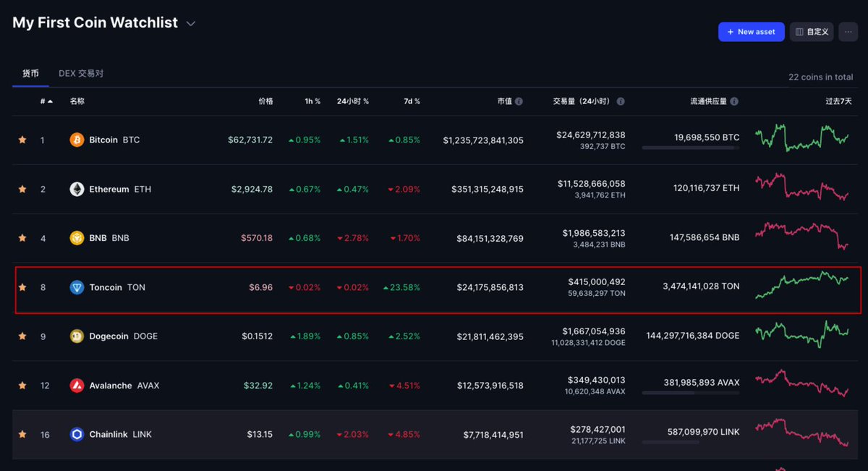868x471 pixels.
Task: Open the three-dot more options menu
Action: coord(848,32)
